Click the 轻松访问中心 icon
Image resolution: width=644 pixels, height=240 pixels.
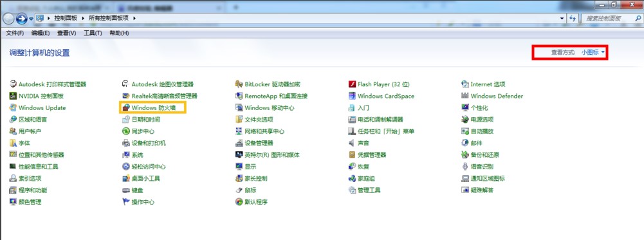[x=125, y=167]
